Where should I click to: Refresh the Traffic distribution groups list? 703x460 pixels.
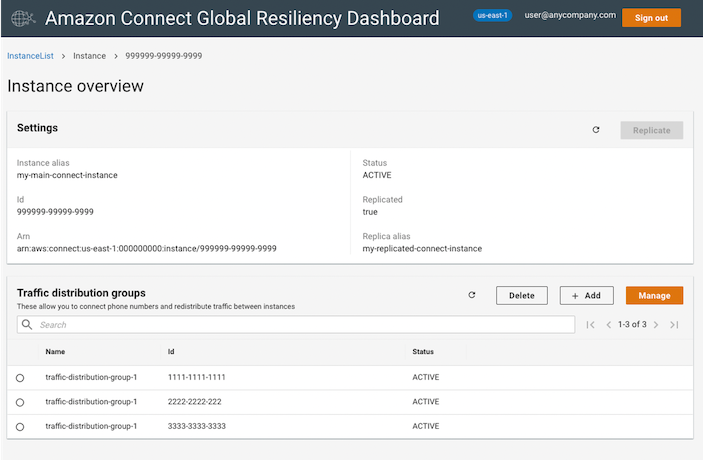[x=472, y=295]
